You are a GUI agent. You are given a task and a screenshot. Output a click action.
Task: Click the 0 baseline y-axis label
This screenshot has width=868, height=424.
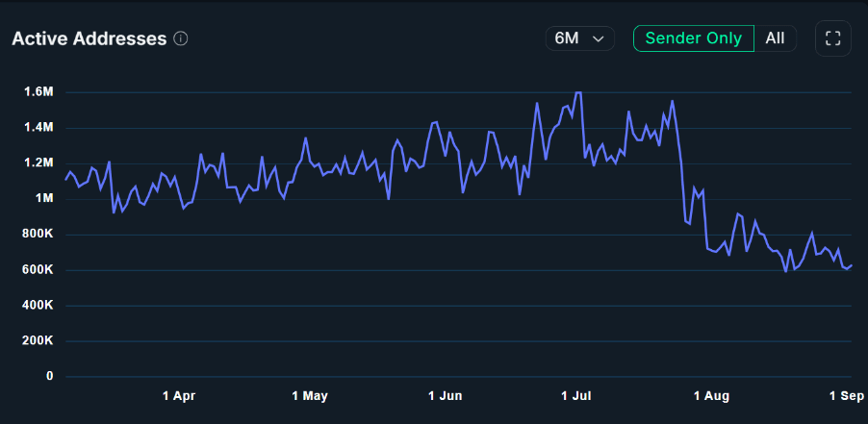click(50, 377)
